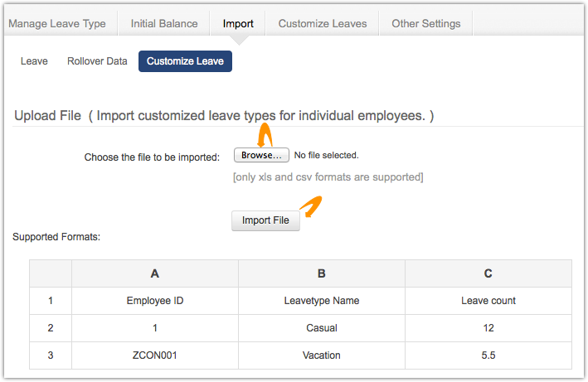Select the Leave sub-tab

point(34,61)
